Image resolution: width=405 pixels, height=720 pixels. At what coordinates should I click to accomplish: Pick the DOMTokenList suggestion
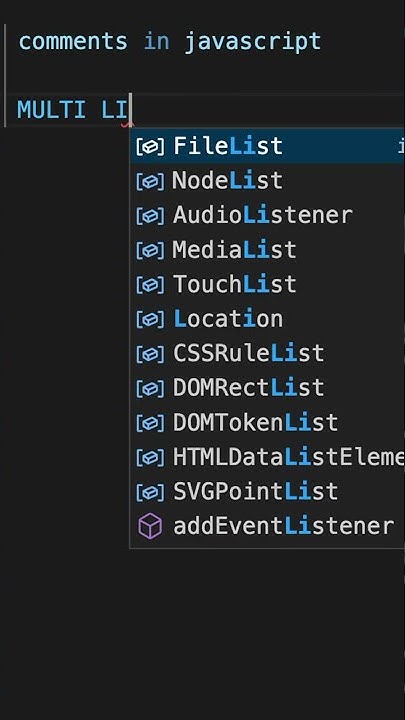coord(268,422)
